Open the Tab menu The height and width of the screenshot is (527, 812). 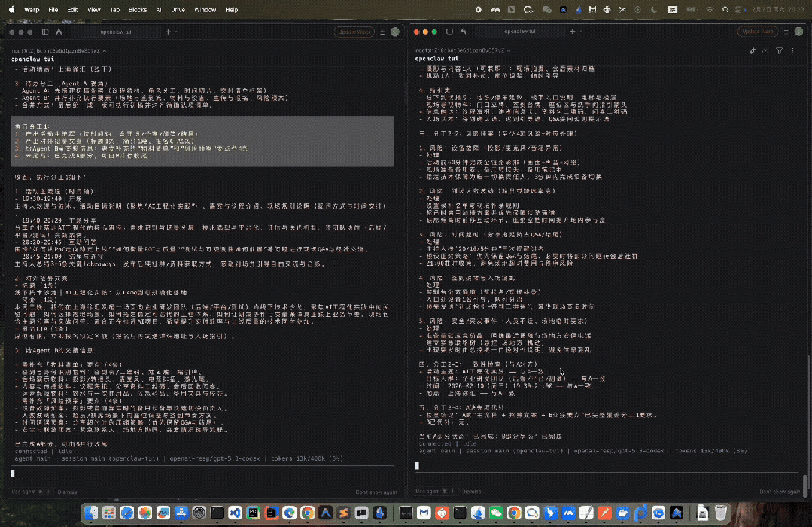(x=115, y=9)
